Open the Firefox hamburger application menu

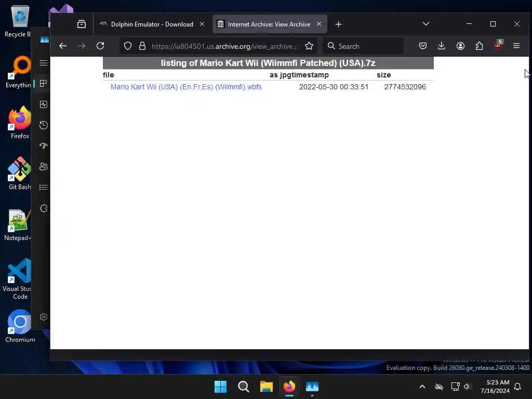coord(516,46)
